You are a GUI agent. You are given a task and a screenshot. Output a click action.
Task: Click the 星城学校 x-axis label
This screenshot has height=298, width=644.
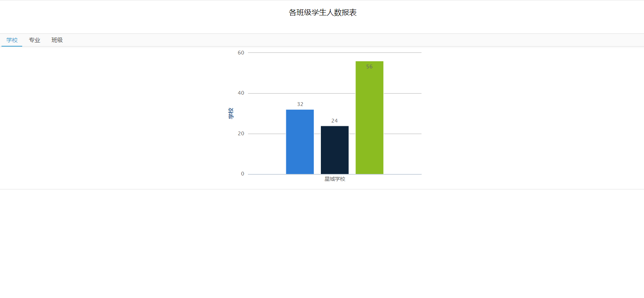335,179
